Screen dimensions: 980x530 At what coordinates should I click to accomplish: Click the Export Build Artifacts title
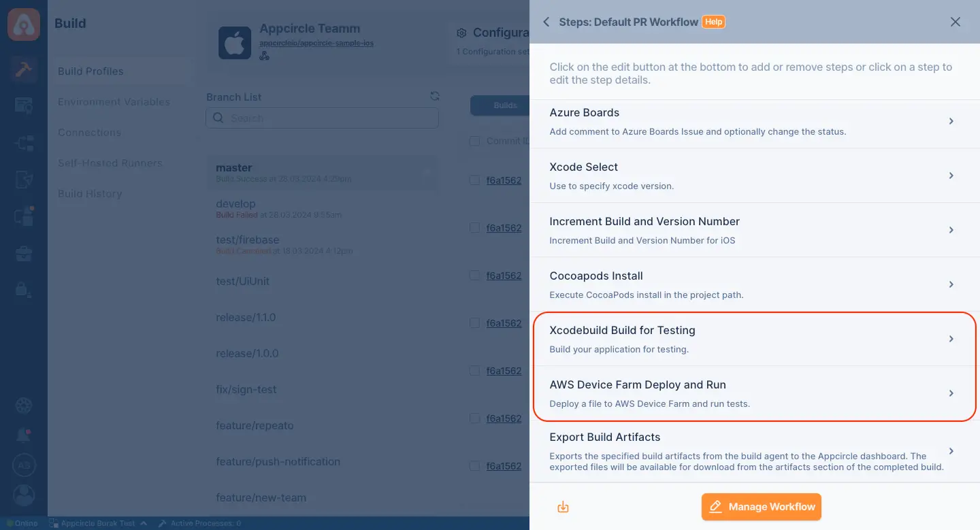click(605, 437)
